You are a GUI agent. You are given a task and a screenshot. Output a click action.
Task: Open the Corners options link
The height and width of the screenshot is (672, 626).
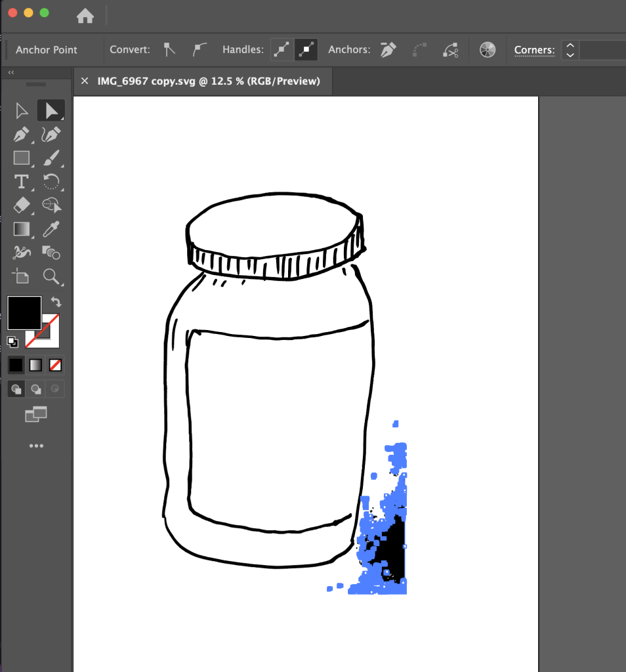(x=534, y=50)
